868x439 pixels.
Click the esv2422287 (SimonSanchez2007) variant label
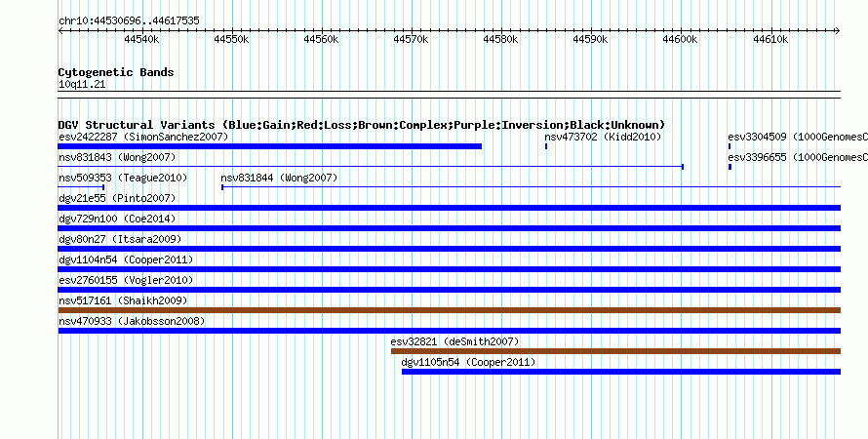143,137
